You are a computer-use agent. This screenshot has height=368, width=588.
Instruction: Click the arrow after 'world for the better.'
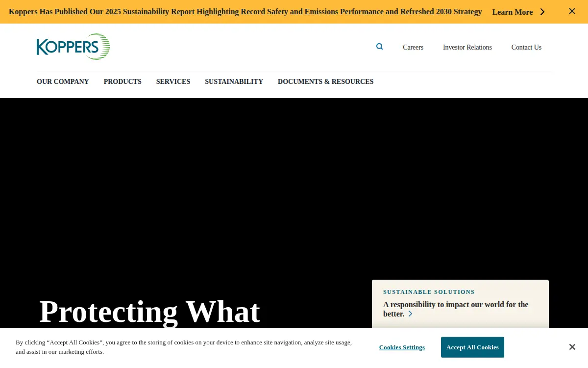point(411,314)
